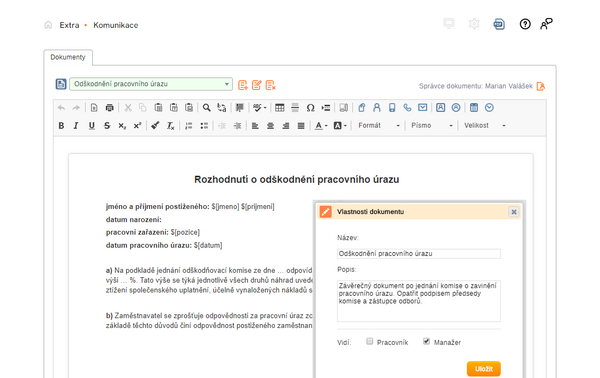The image size is (600, 378).
Task: Open Komunikace in the breadcrumb
Action: coord(116,25)
